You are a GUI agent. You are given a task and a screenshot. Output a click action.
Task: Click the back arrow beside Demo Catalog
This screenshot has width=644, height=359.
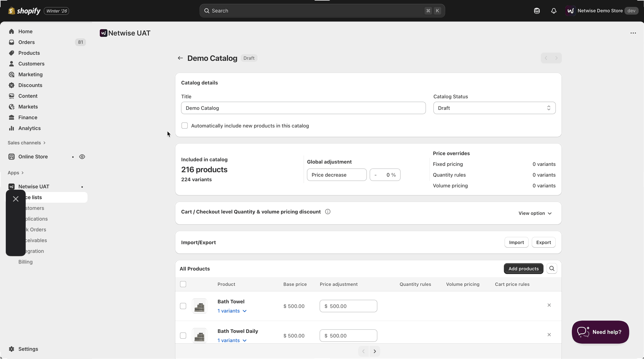180,58
